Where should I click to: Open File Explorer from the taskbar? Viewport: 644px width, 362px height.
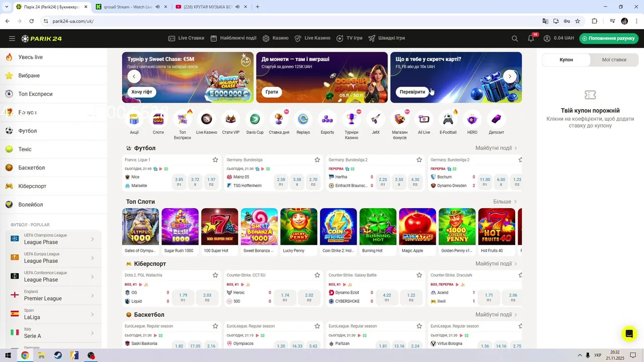41,355
